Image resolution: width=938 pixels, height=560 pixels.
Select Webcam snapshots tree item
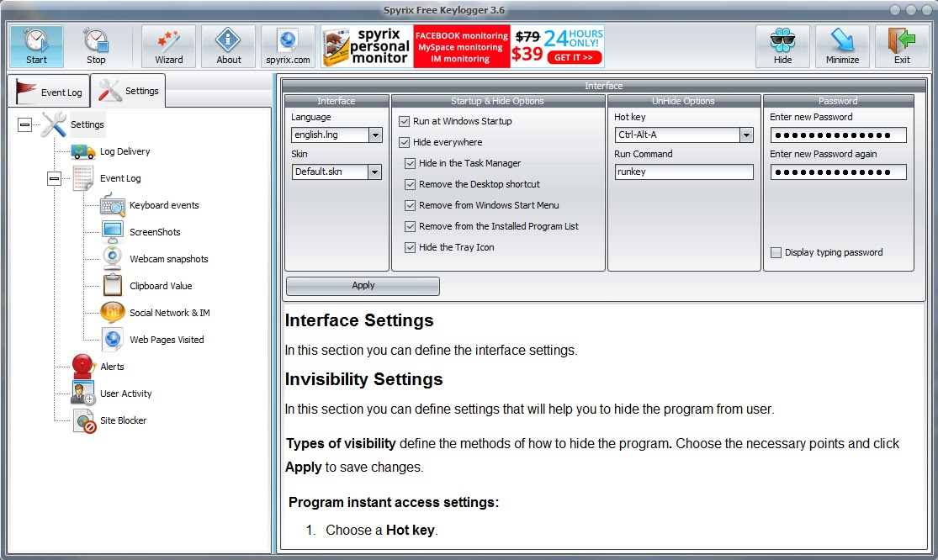click(169, 259)
